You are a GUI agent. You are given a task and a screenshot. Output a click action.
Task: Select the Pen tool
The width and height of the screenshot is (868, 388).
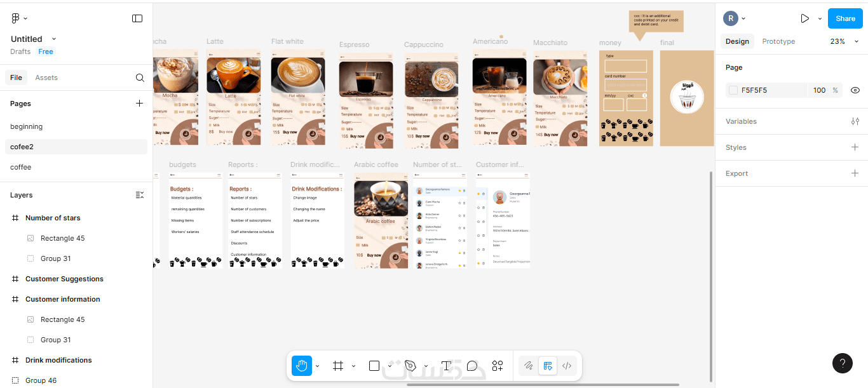[410, 366]
